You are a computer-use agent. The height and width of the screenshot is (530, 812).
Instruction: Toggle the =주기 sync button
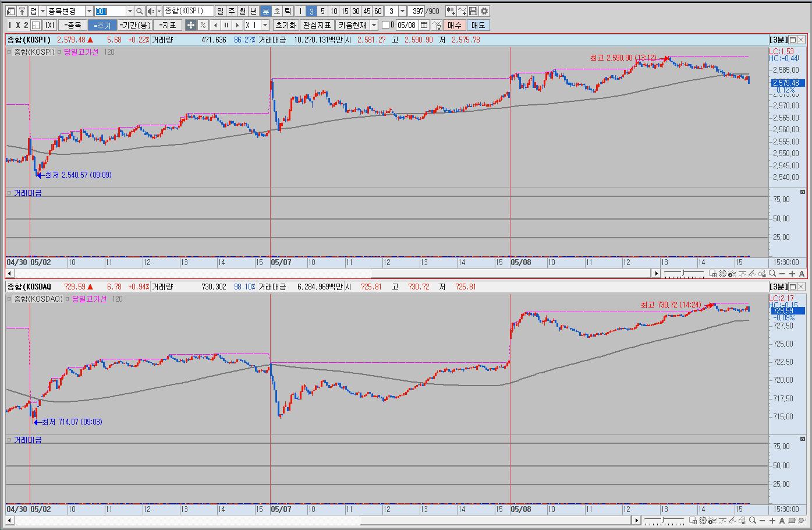pos(102,25)
